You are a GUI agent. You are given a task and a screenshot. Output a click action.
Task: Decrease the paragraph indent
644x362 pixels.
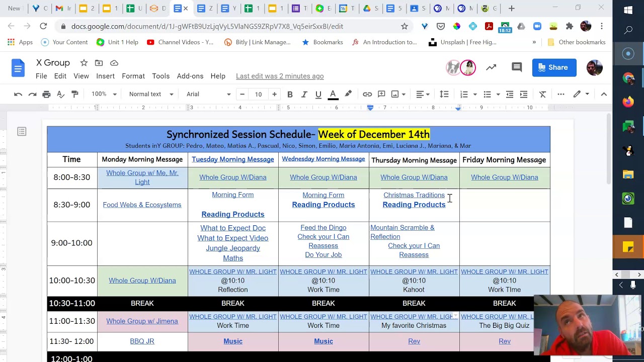click(x=510, y=94)
